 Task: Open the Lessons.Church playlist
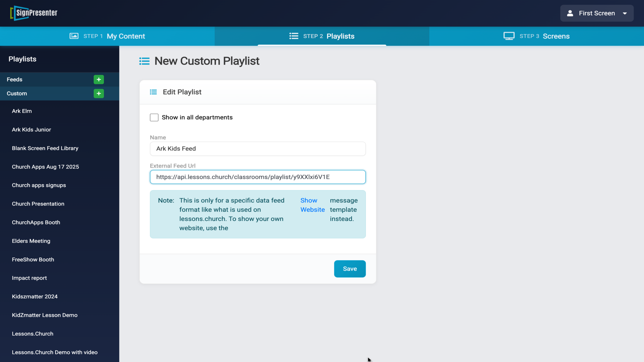click(x=33, y=334)
